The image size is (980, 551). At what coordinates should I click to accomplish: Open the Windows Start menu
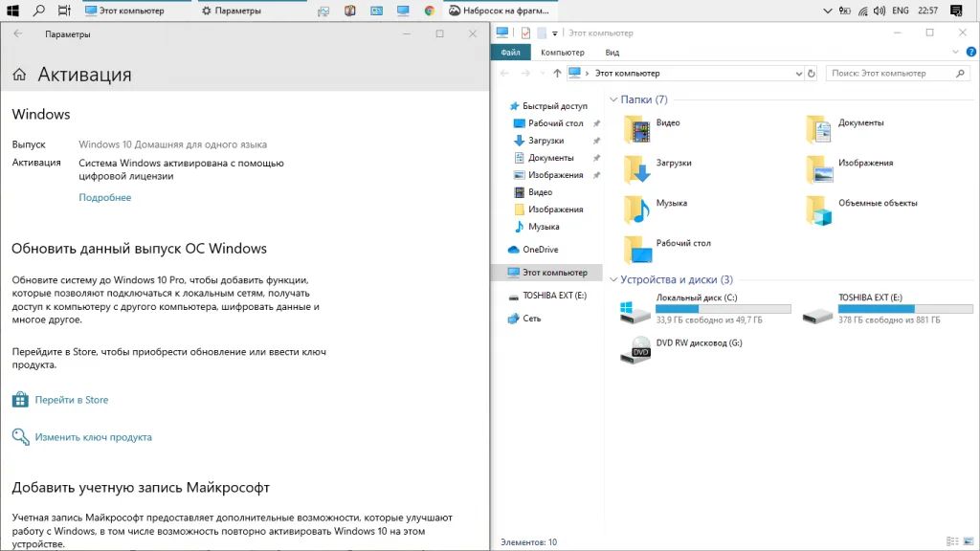click(x=12, y=11)
